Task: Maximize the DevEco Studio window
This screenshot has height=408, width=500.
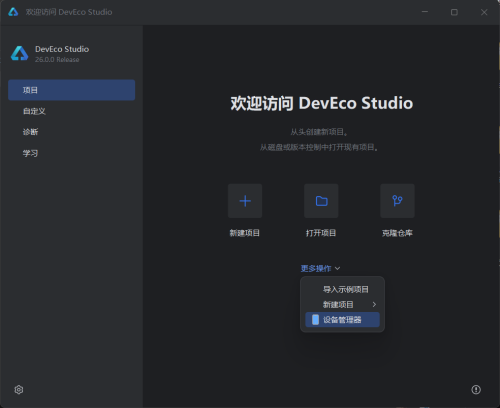Action: [x=454, y=12]
